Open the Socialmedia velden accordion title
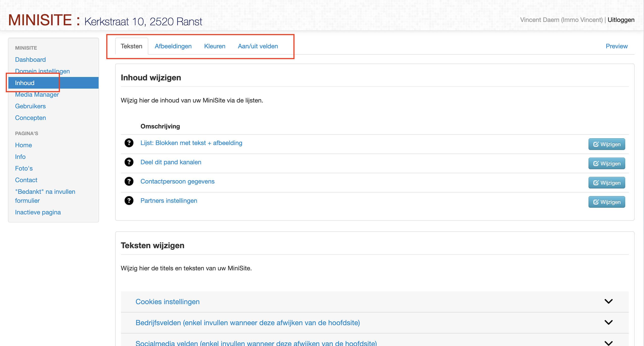The width and height of the screenshot is (644, 346). click(256, 343)
